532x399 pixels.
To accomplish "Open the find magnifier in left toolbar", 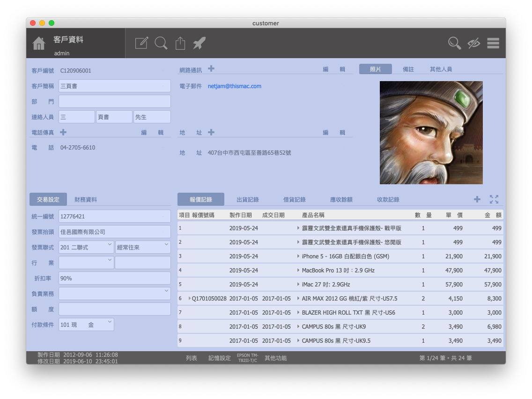I will [x=161, y=43].
